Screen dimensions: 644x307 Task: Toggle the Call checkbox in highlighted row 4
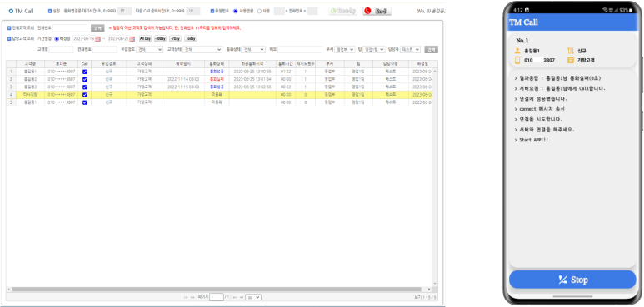(85, 95)
